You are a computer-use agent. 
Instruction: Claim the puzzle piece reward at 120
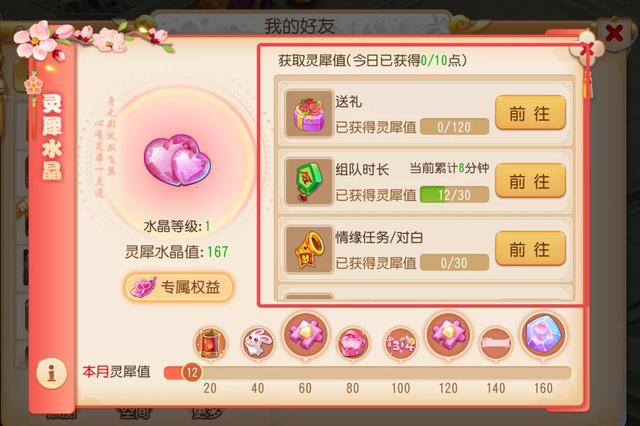click(448, 335)
